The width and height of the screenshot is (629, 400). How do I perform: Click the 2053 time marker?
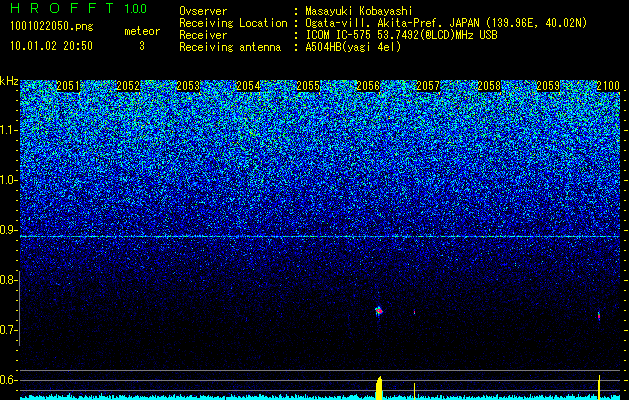[x=188, y=86]
